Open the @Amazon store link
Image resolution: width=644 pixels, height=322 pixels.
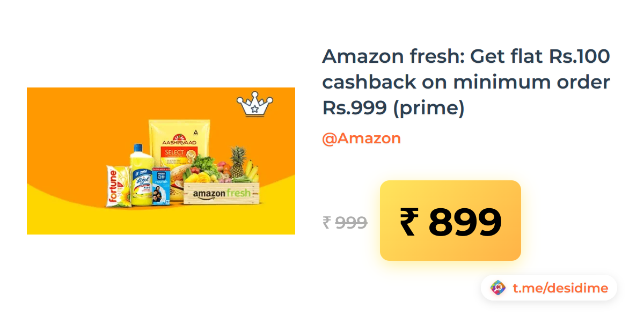coord(361,138)
